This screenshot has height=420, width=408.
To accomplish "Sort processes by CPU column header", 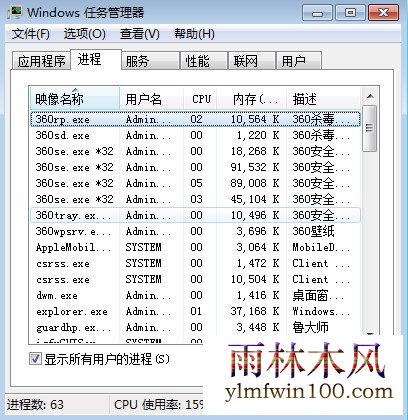I will 201,99.
